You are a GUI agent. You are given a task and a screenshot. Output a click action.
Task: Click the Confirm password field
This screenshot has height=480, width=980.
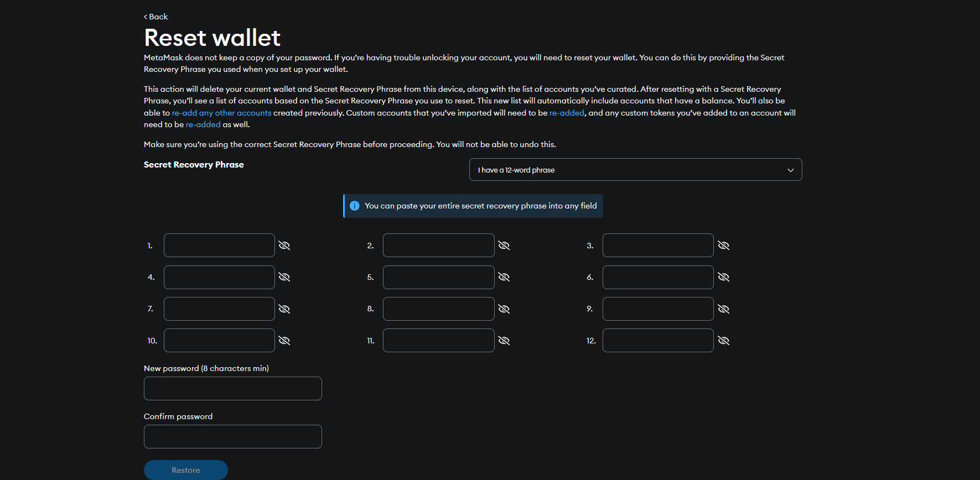[x=232, y=436]
